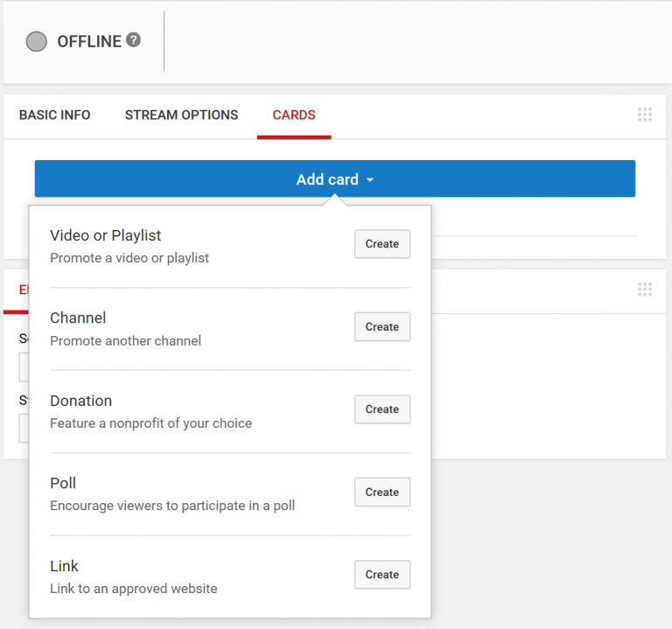Click 'Feature a nonprofit of your choice' text
Image resolution: width=672 pixels, height=629 pixels.
tap(150, 423)
